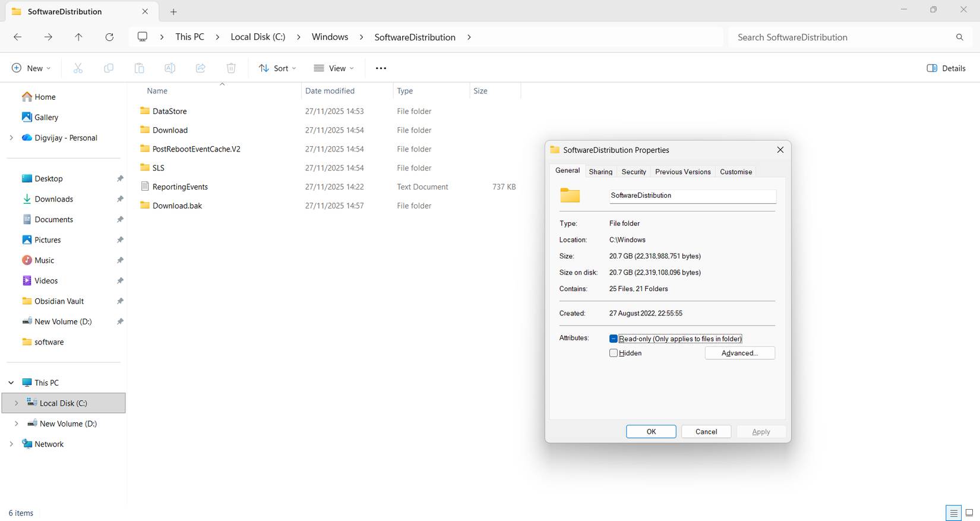Switch to the Security tab

[x=634, y=172]
